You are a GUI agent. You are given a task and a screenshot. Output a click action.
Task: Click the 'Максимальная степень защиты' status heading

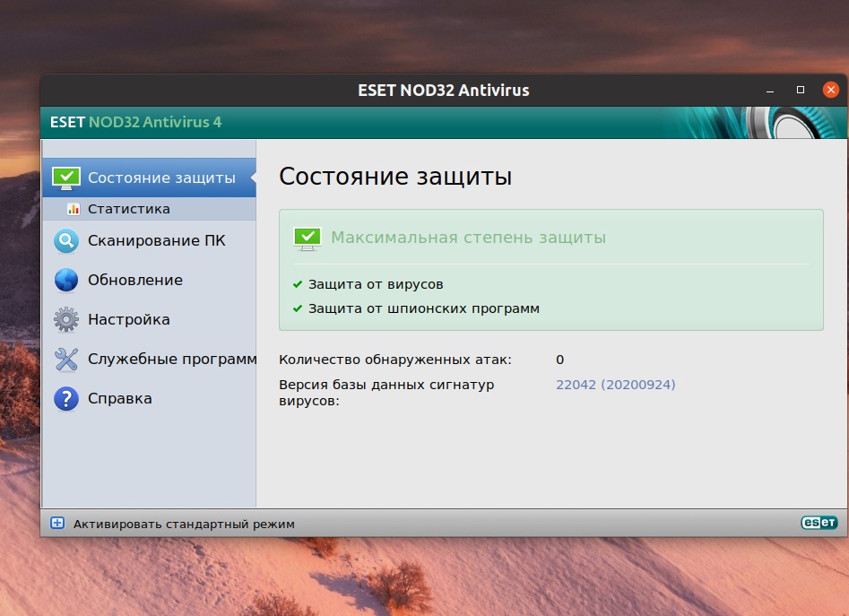[468, 238]
